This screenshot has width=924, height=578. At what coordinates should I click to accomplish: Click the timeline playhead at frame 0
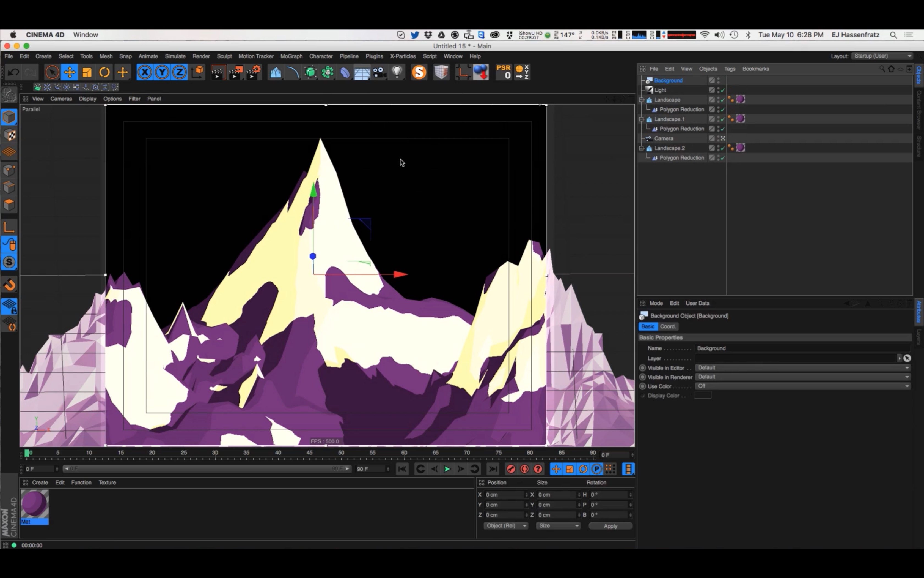coord(27,453)
